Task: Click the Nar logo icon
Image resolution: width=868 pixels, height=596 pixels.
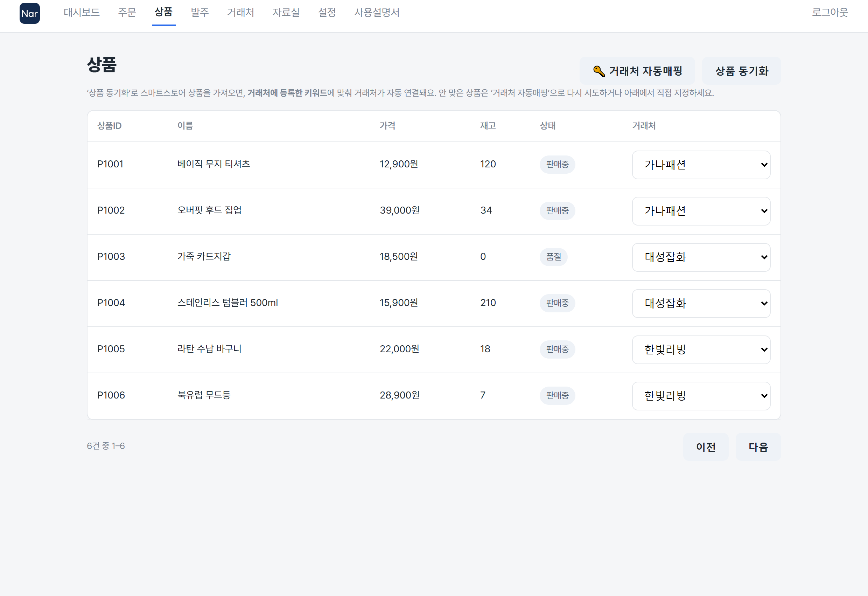Action: click(x=29, y=13)
